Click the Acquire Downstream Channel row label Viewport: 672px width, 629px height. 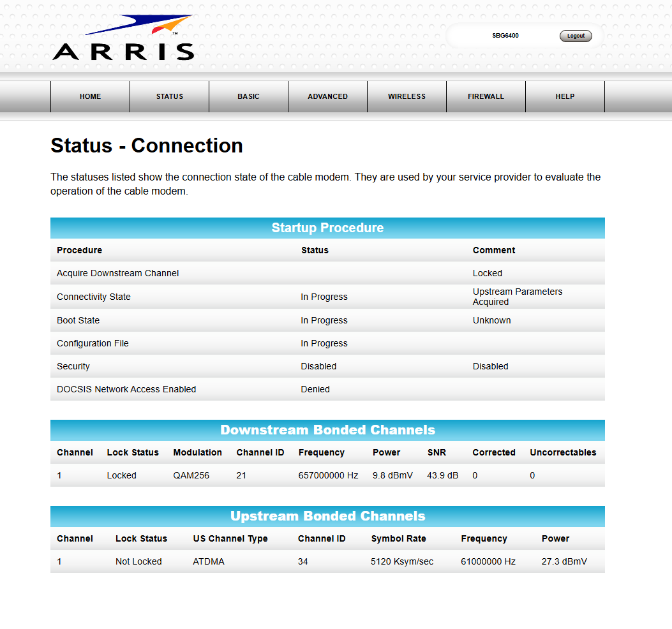pyautogui.click(x=118, y=274)
